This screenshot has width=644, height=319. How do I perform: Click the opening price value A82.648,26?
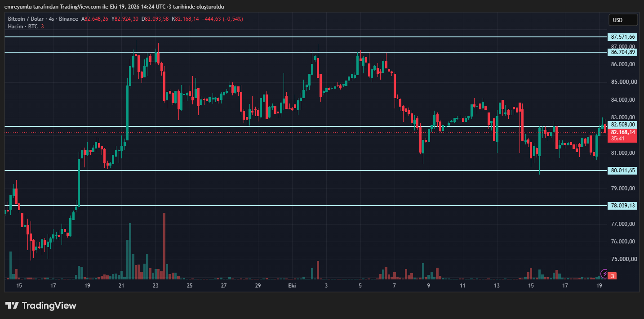point(95,19)
